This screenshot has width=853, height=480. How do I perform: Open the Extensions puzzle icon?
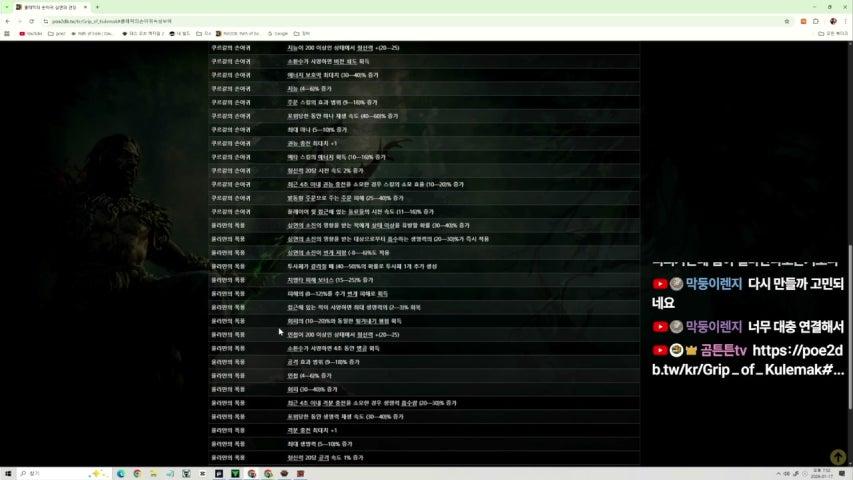[x=816, y=21]
